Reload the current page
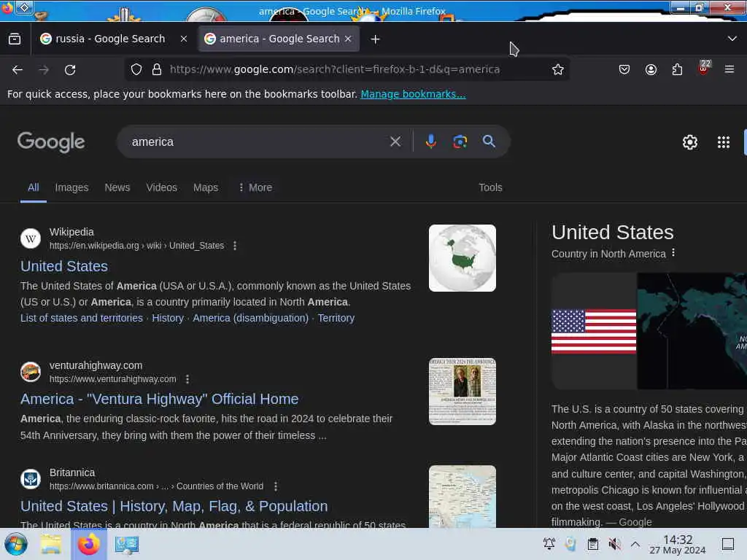This screenshot has width=747, height=560. tap(70, 69)
